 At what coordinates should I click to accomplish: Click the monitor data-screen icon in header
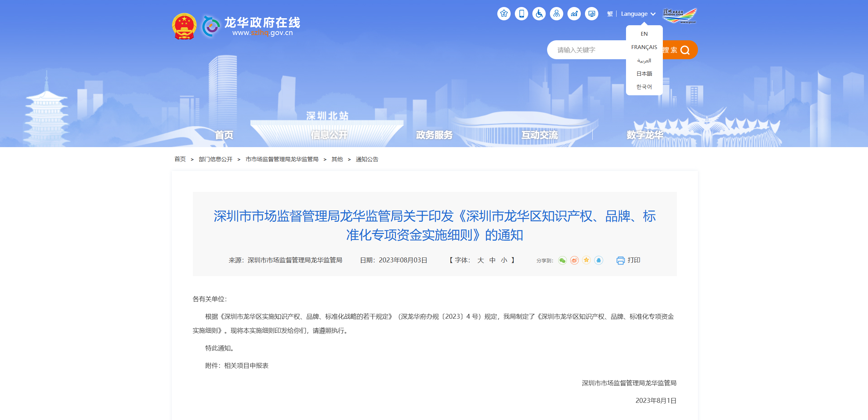(x=592, y=13)
